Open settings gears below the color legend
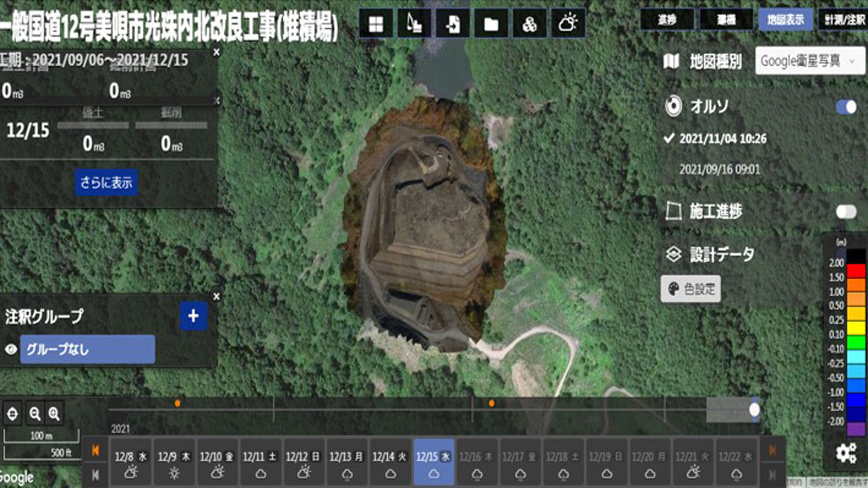Image resolution: width=868 pixels, height=488 pixels. click(846, 453)
